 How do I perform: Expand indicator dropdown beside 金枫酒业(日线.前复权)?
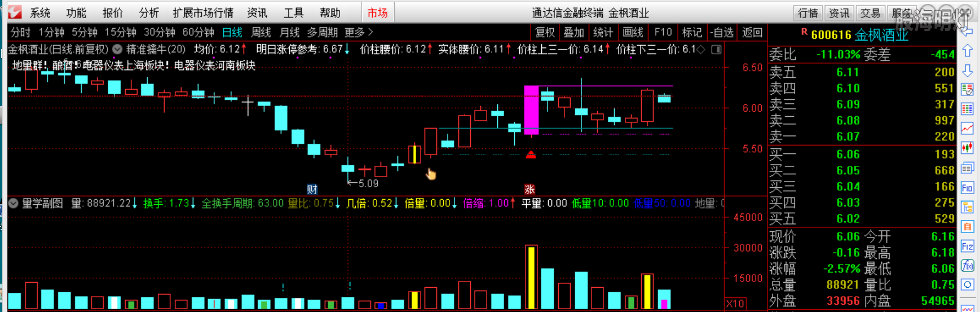(x=117, y=50)
